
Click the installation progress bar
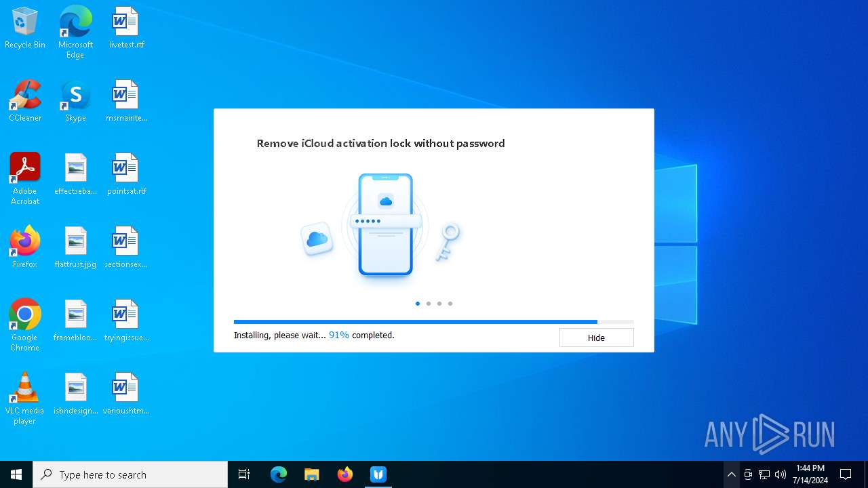pos(434,322)
